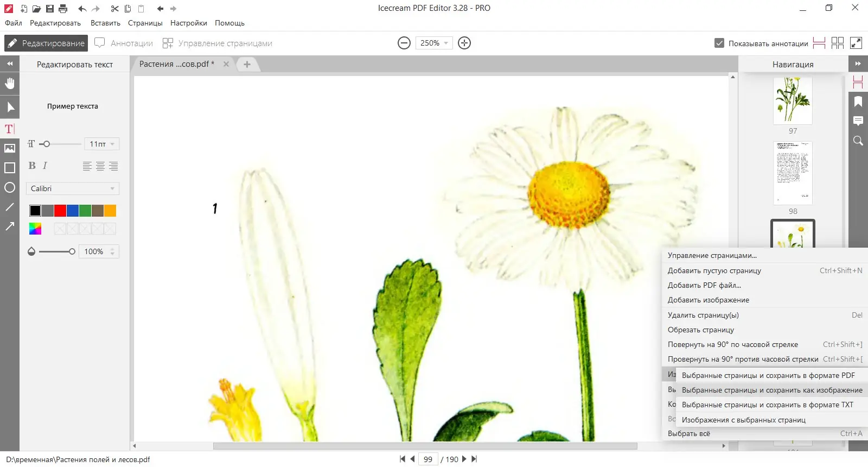The image size is (868, 467).
Task: Select save selected pages as PDF
Action: click(x=772, y=375)
